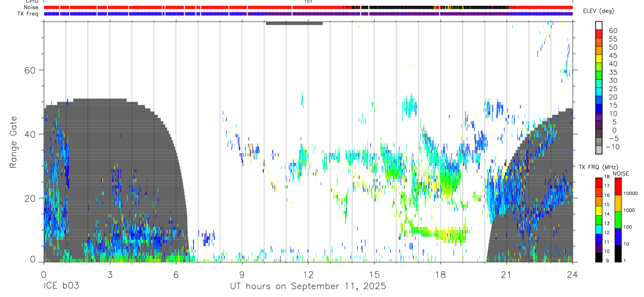Click the blue TX Freq strip above the plot
This screenshot has height=297, width=644.
tap(308, 14)
